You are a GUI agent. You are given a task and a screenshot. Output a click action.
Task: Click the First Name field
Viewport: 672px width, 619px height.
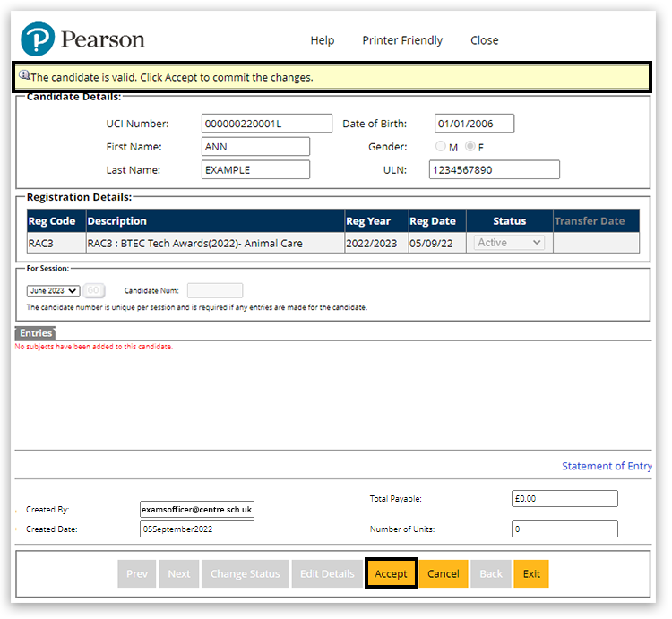click(255, 147)
